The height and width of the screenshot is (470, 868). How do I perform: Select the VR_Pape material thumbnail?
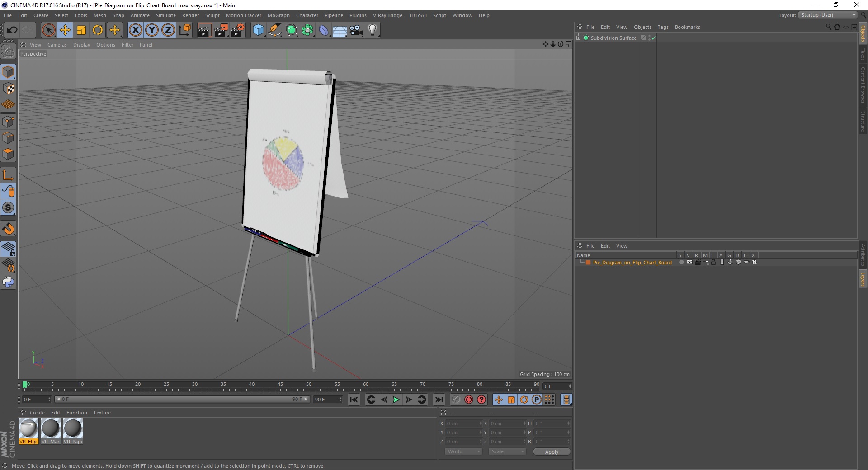coord(73,431)
